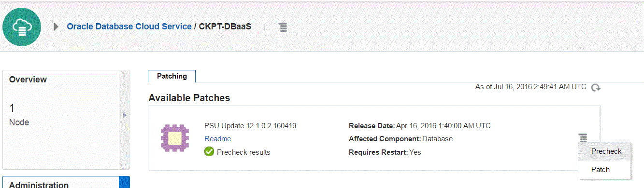The height and width of the screenshot is (188, 644).
Task: Choose Patch from the dropdown menu
Action: tap(601, 170)
